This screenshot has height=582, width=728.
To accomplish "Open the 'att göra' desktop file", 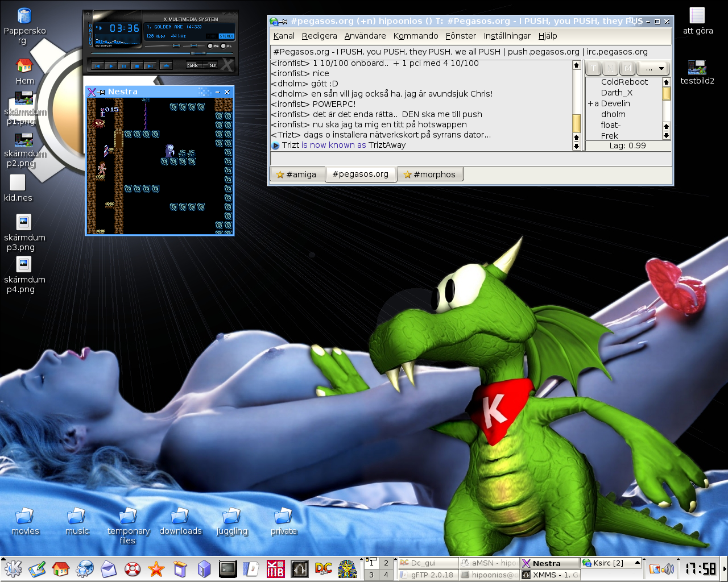I will coord(697,21).
